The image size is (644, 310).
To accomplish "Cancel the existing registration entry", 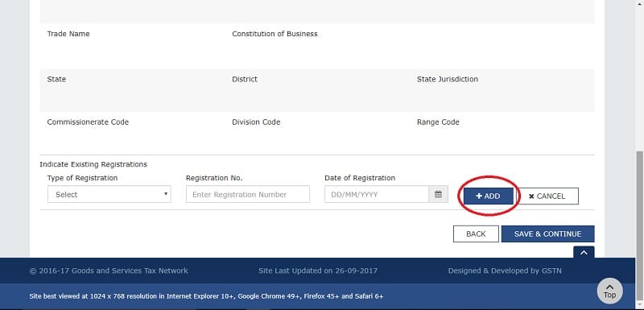I will pos(547,196).
